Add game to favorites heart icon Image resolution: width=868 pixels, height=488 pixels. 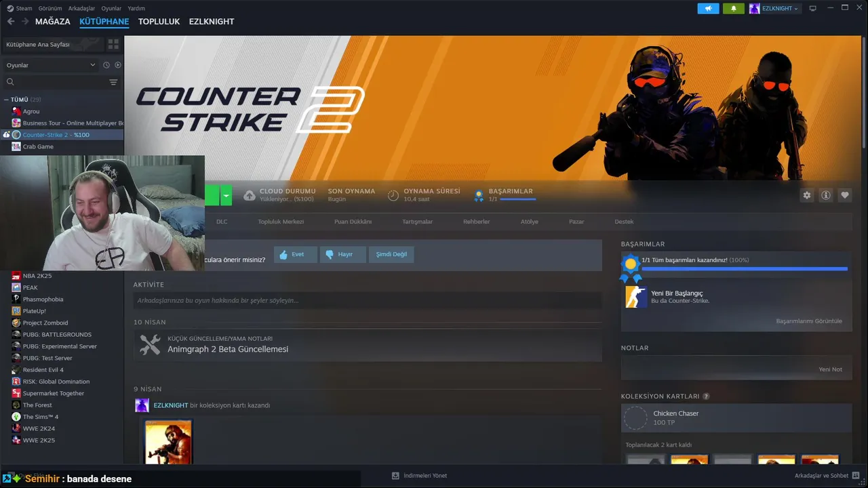[x=845, y=195]
